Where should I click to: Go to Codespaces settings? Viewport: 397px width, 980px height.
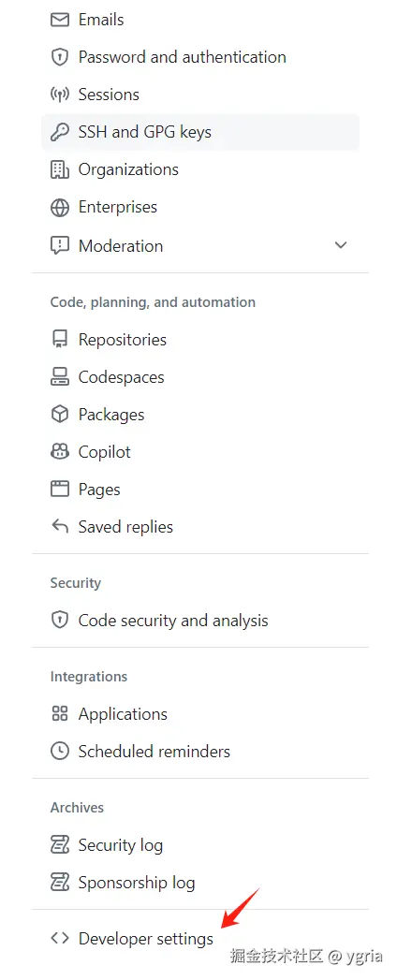[200, 377]
